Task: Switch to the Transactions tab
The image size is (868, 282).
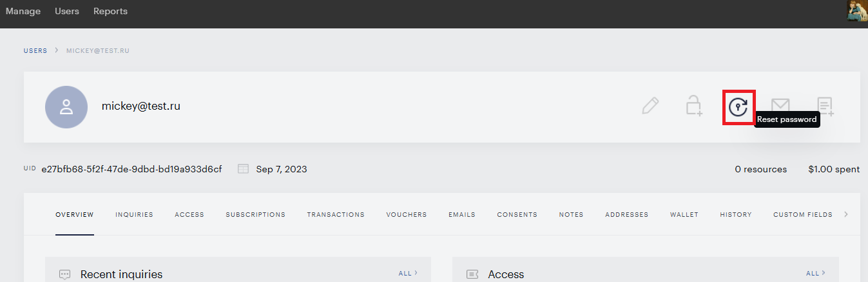Action: click(336, 215)
